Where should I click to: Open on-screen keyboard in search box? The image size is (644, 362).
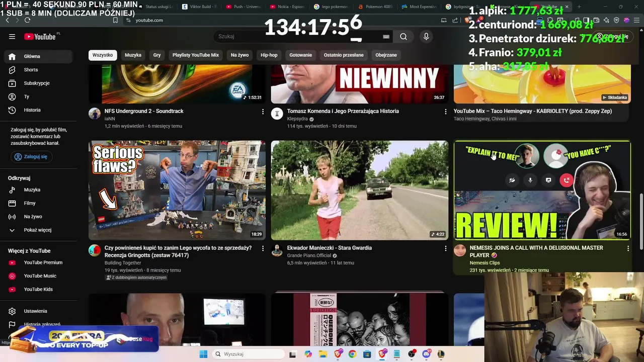(386, 36)
